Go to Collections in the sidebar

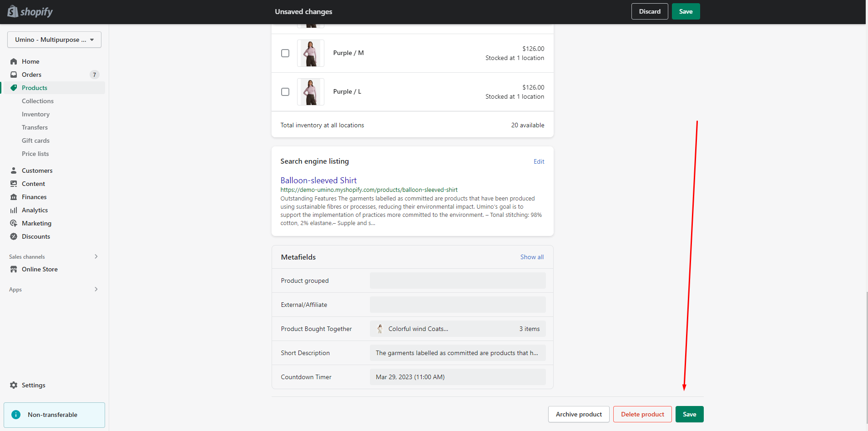pos(38,101)
